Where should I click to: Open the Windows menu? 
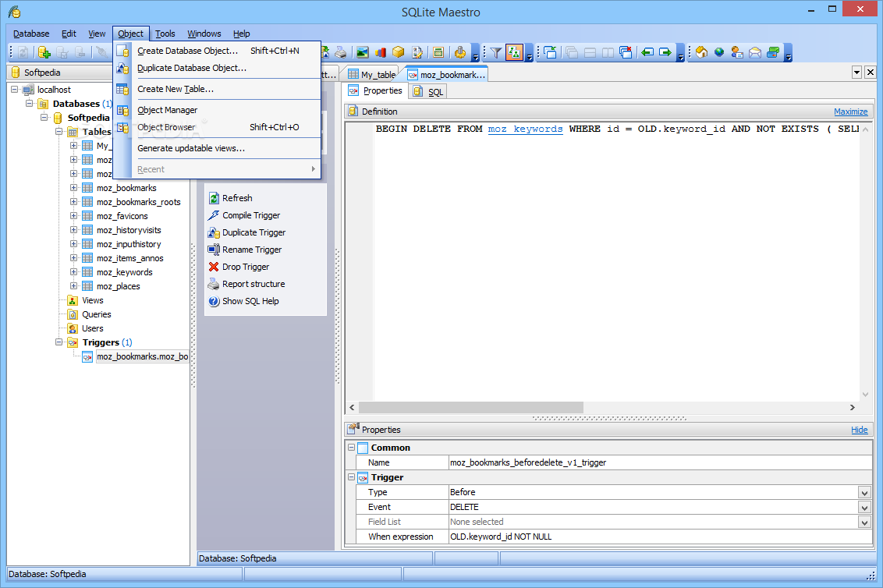click(204, 34)
